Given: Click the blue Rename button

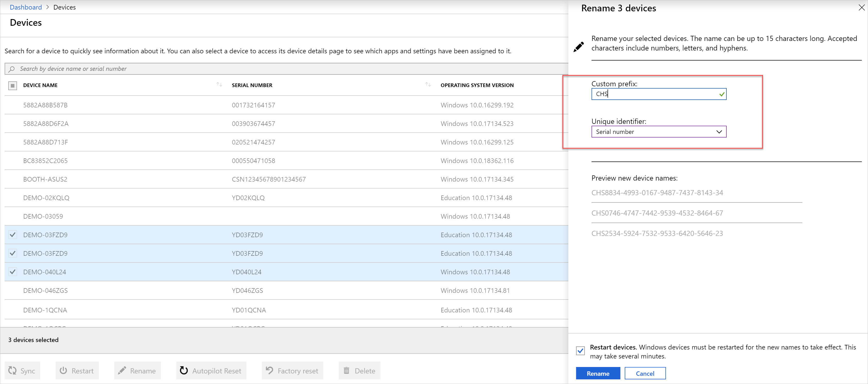Looking at the screenshot, I should (598, 373).
